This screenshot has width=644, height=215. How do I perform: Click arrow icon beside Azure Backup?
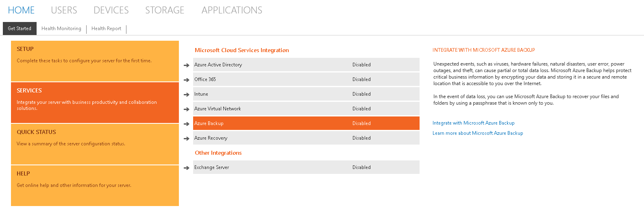[187, 124]
